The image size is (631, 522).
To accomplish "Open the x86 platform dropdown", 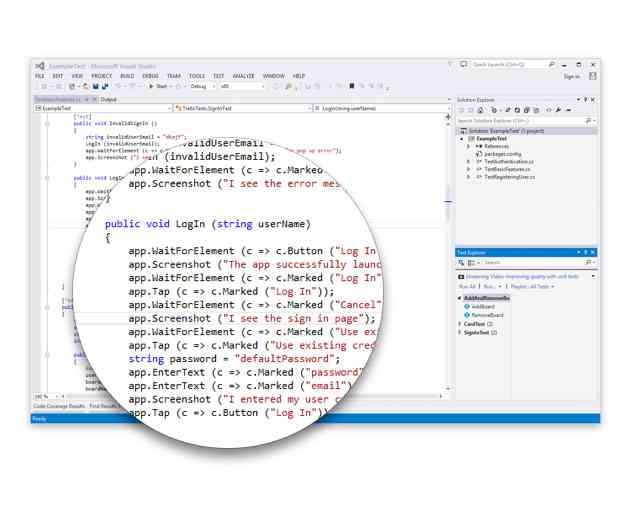I will [242, 86].
